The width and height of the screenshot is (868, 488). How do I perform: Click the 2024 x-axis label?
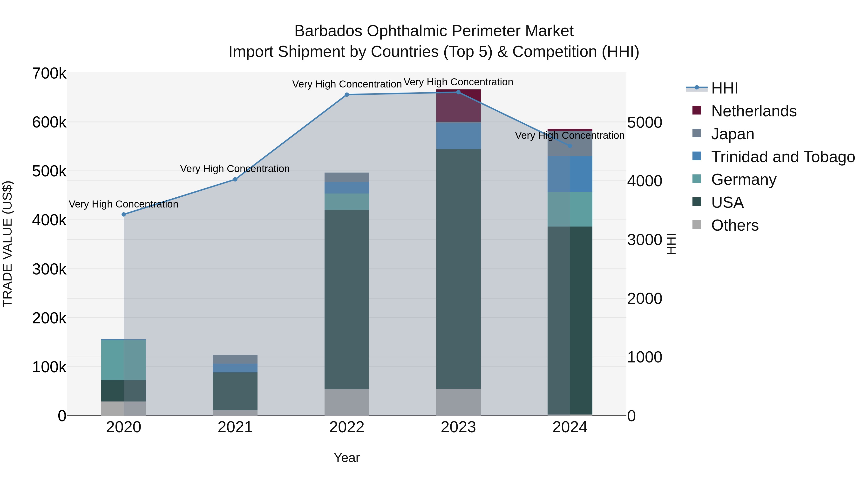(x=570, y=427)
